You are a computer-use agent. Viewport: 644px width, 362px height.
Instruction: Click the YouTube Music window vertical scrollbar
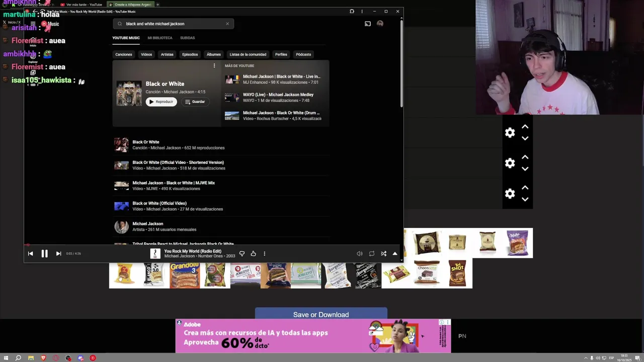point(401,63)
